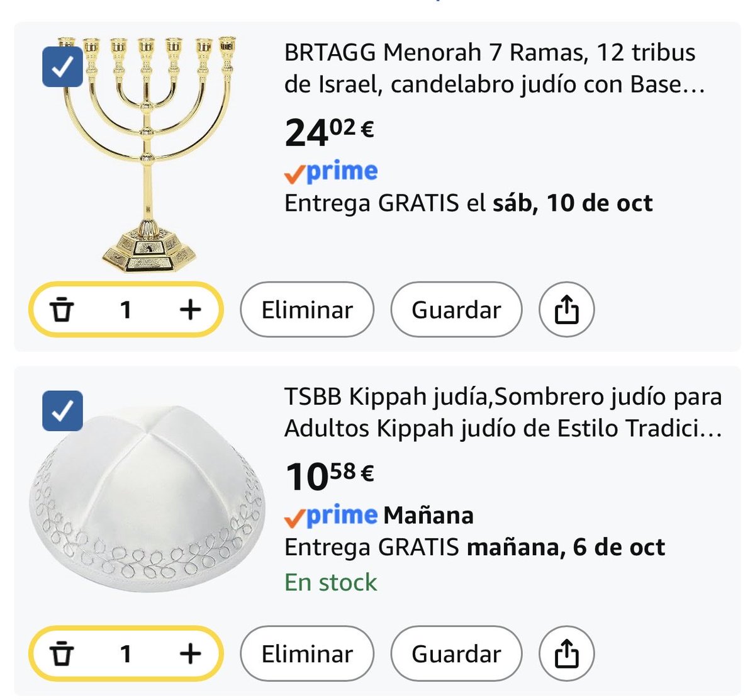The height and width of the screenshot is (700, 755).
Task: Open the TSBB Kippah product title
Action: point(503,412)
